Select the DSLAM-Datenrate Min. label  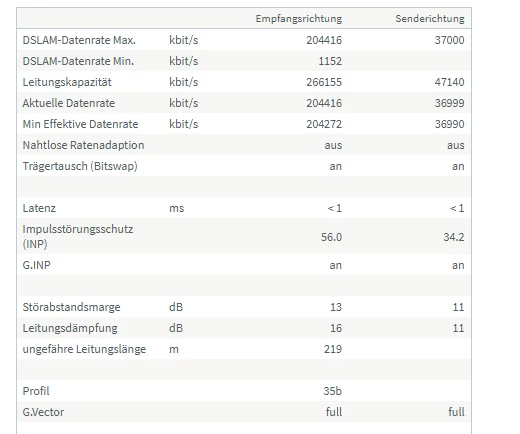click(78, 61)
